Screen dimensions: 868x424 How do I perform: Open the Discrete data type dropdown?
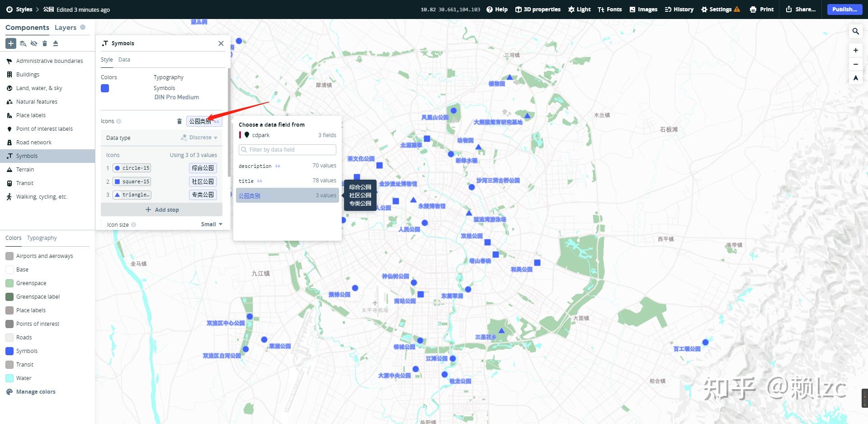[199, 137]
